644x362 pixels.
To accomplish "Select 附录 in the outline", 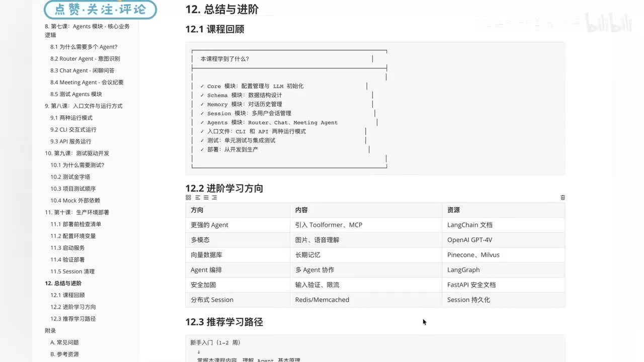I will pos(50,330).
